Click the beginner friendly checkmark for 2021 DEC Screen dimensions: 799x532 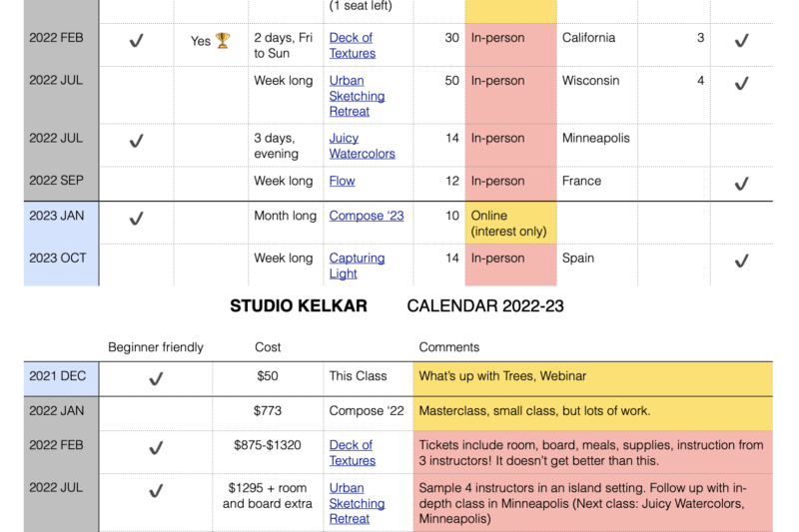click(x=156, y=379)
